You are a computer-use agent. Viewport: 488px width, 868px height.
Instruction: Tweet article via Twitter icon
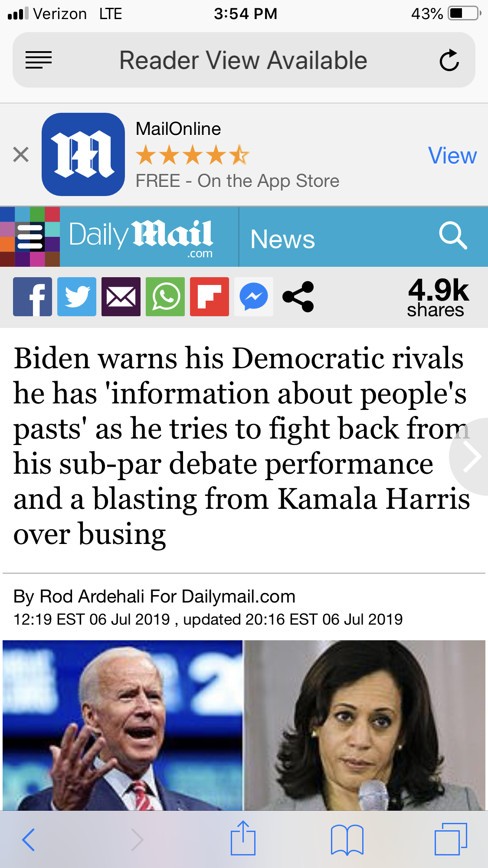click(x=77, y=297)
